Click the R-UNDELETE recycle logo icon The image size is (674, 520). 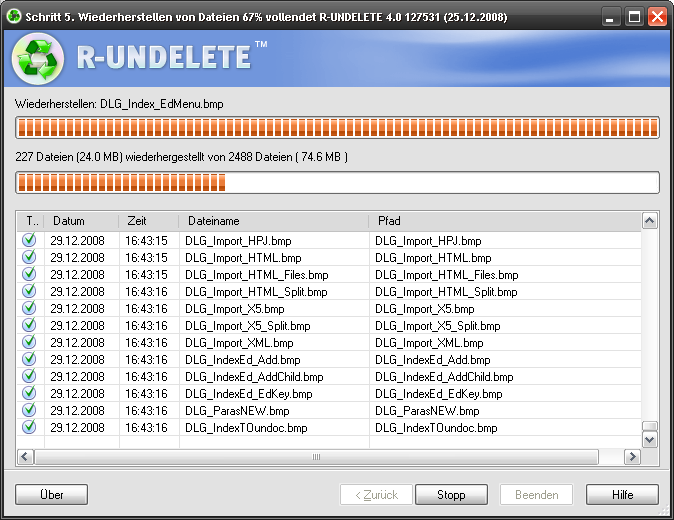pos(38,59)
